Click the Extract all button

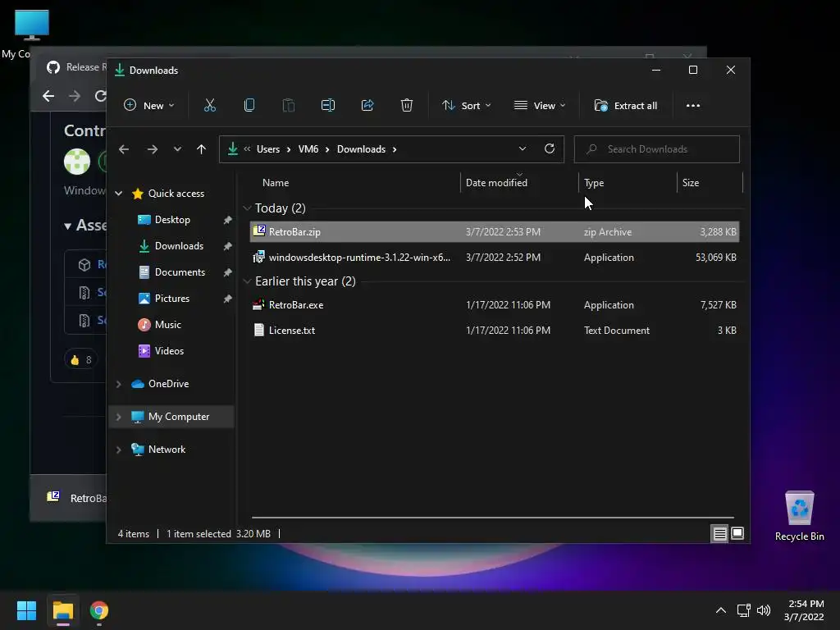click(x=626, y=106)
